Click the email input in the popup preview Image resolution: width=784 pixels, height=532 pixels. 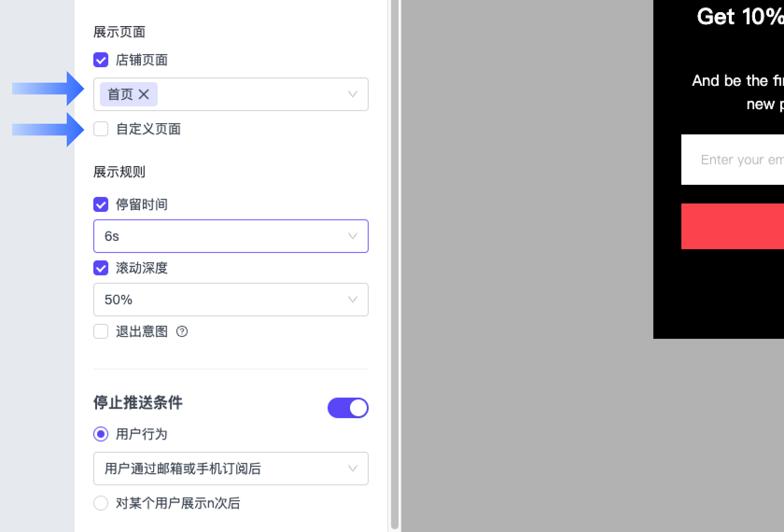pos(733,160)
